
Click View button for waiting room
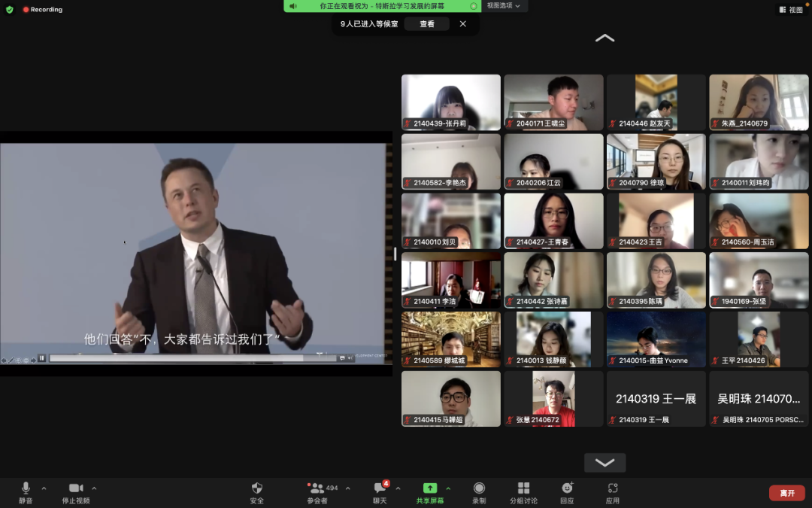(x=427, y=24)
